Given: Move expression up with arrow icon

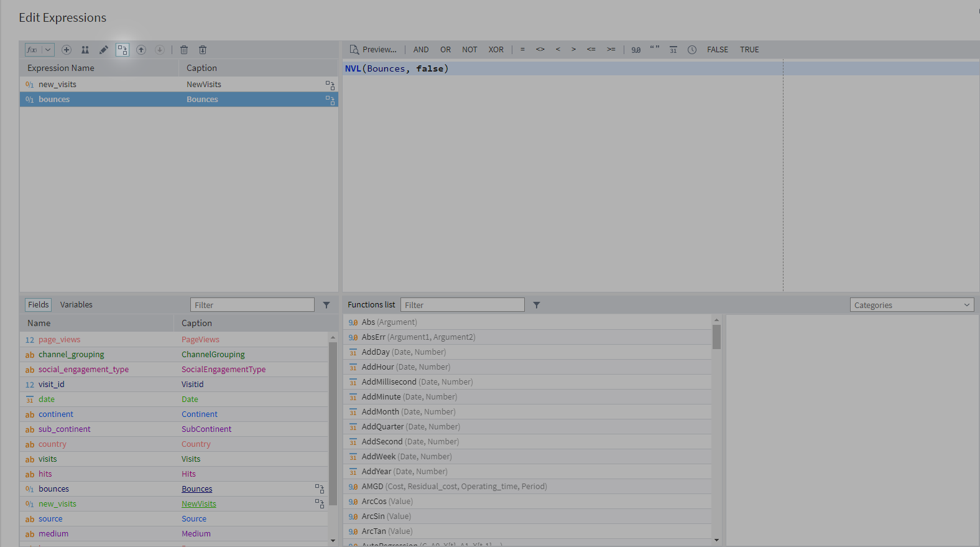Looking at the screenshot, I should click(x=141, y=50).
